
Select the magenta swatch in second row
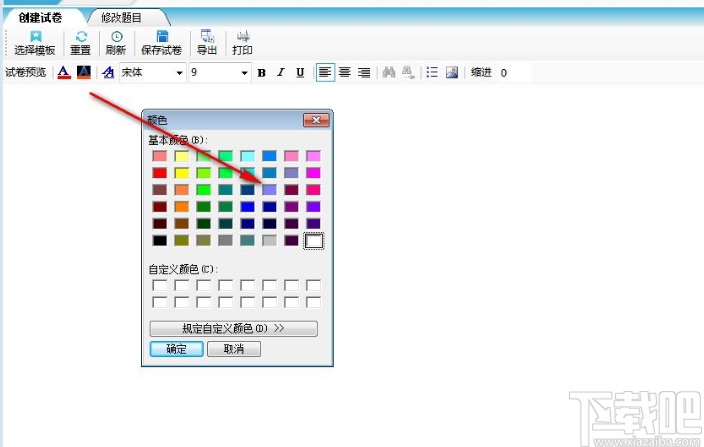pos(313,173)
